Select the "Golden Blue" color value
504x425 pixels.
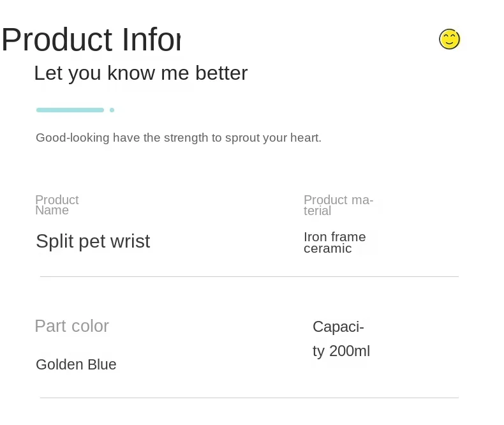(76, 365)
